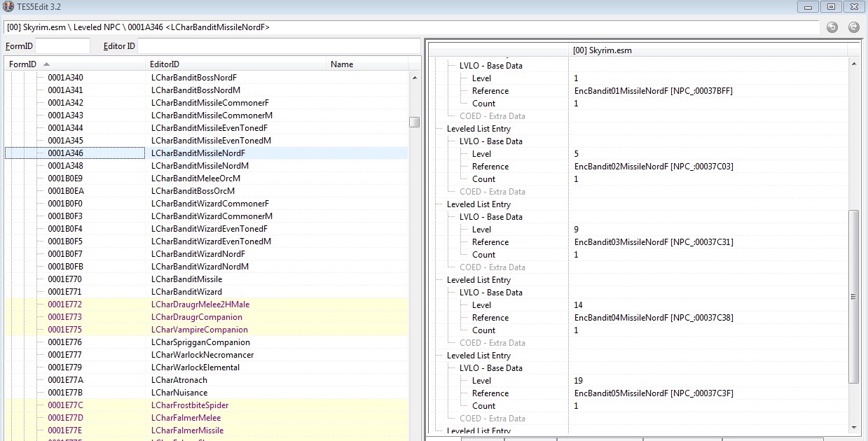Select record LCharBanditMeleeOrcM

[206, 178]
